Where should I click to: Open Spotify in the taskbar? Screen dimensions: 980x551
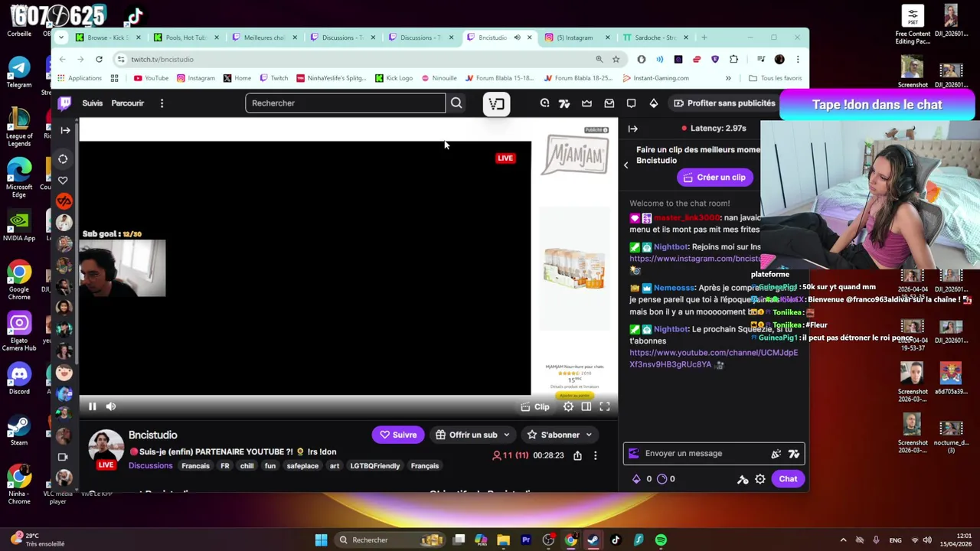pyautogui.click(x=661, y=540)
